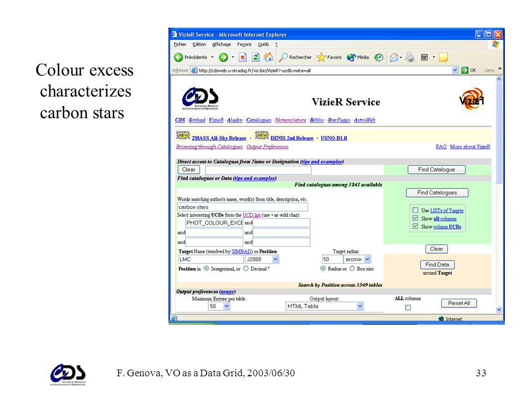Uncheck Show all columns checkbox
The image size is (532, 399).
pos(415,218)
